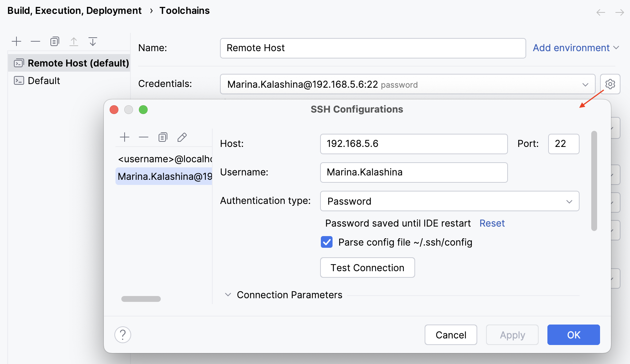Open SSH Configurations via the gear icon
Image resolution: width=630 pixels, height=364 pixels.
610,84
